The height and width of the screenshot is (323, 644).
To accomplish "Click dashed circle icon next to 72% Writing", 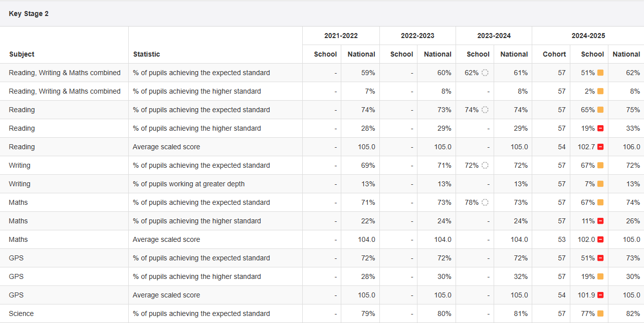I will pos(485,165).
